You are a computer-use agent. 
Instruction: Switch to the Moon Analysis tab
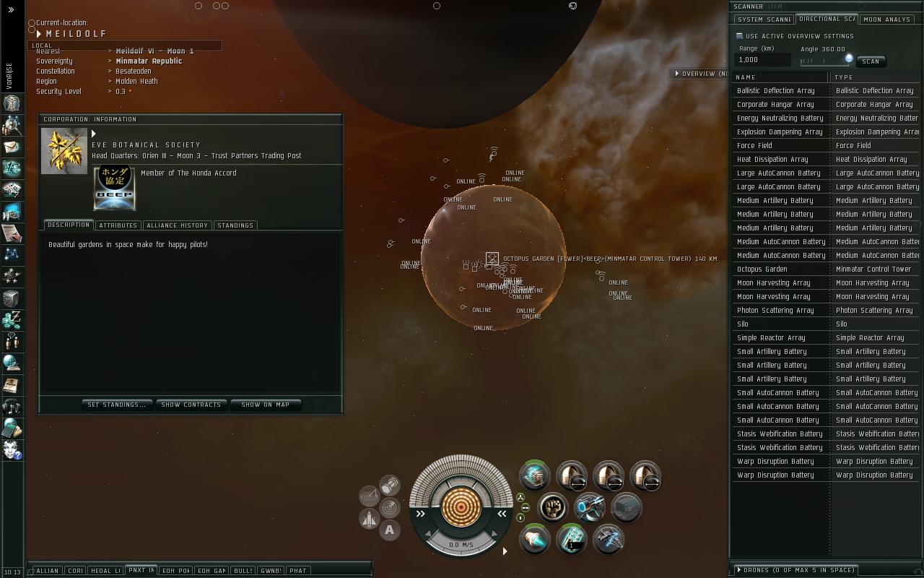tap(887, 20)
